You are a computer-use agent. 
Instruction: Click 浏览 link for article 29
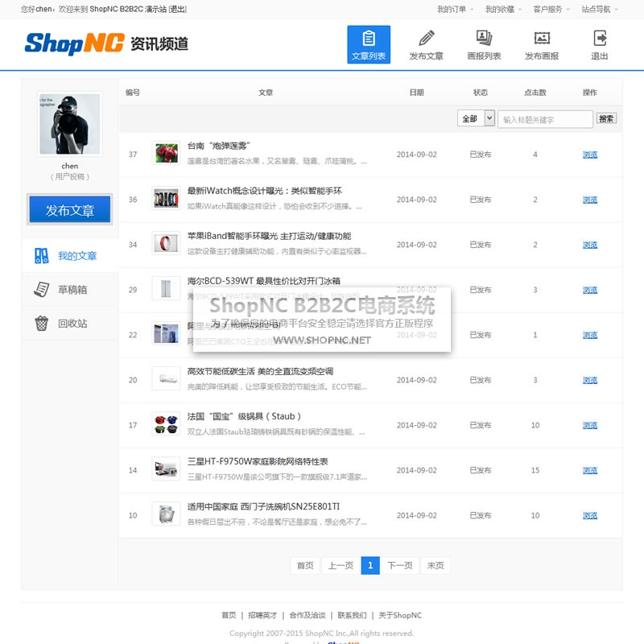(x=590, y=291)
